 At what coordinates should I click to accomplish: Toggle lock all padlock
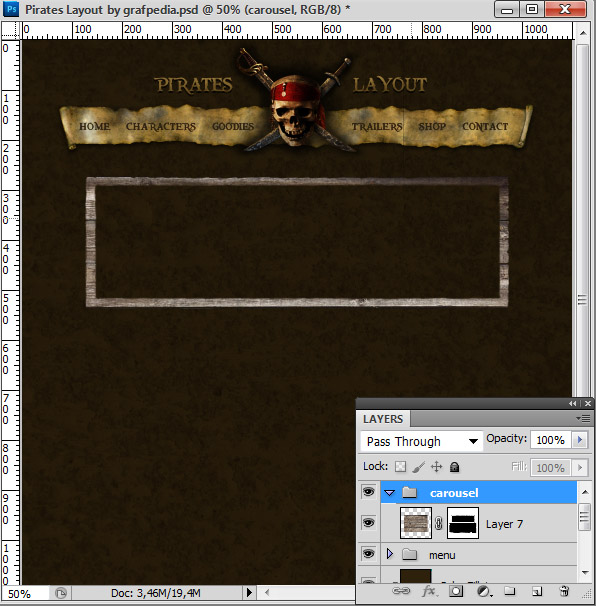(455, 467)
